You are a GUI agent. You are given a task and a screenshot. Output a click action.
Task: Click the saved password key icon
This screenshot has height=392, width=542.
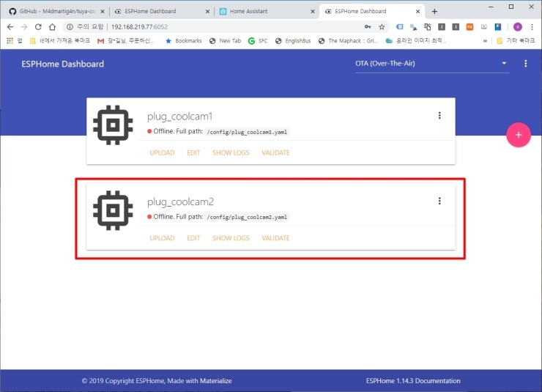(x=368, y=26)
